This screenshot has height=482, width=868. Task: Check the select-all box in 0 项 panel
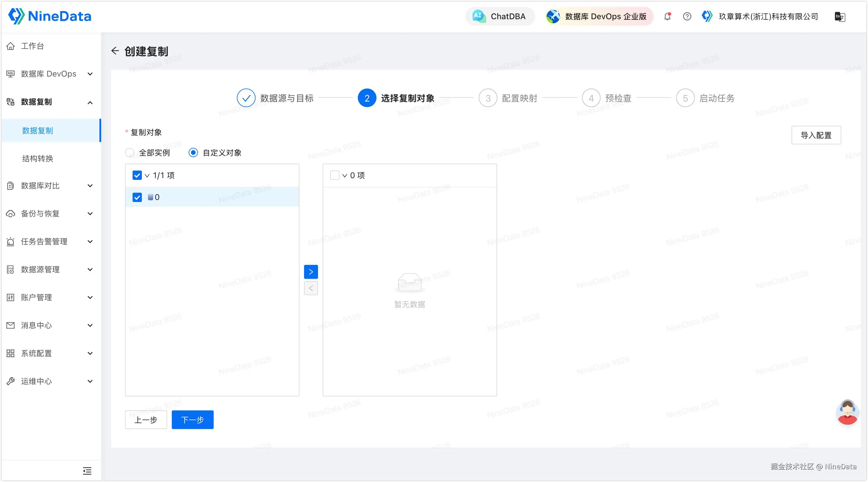pos(335,175)
